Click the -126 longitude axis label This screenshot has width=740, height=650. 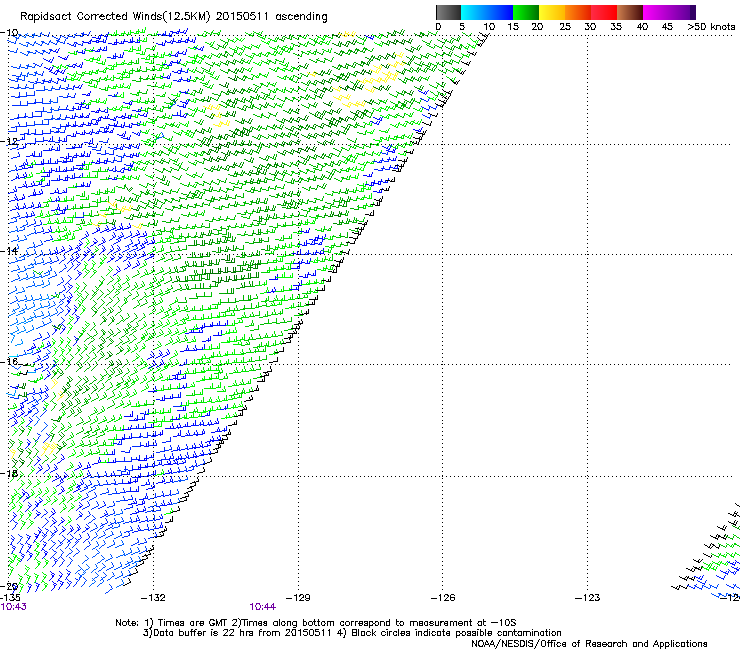443,598
